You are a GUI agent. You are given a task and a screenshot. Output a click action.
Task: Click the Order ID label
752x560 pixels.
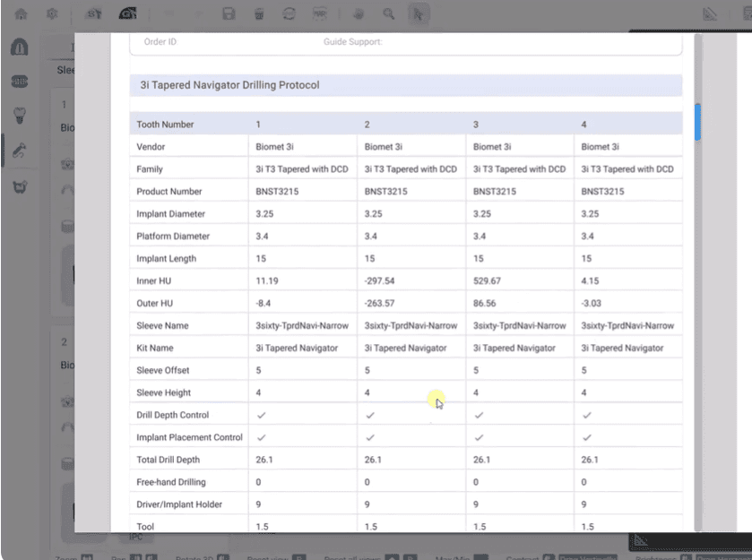160,42
